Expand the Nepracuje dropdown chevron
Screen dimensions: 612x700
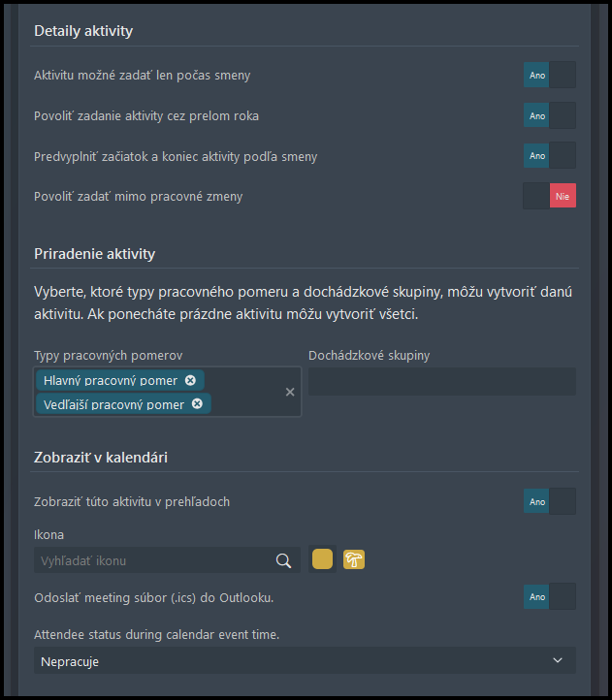[x=558, y=660]
